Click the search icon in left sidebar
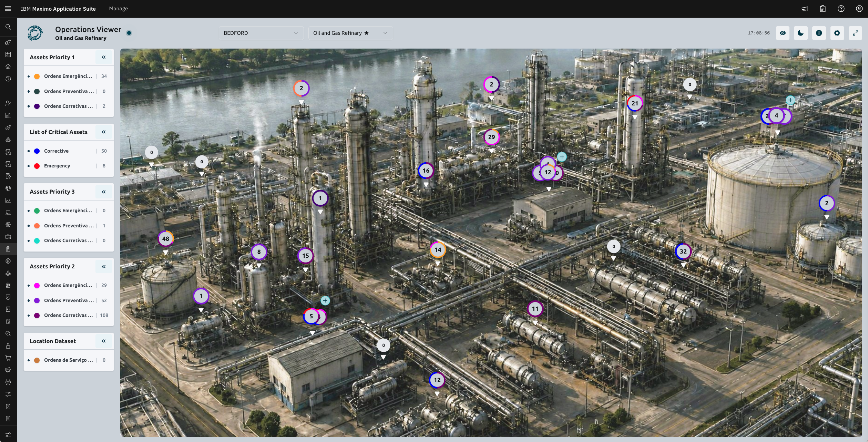The image size is (868, 442). 8,27
